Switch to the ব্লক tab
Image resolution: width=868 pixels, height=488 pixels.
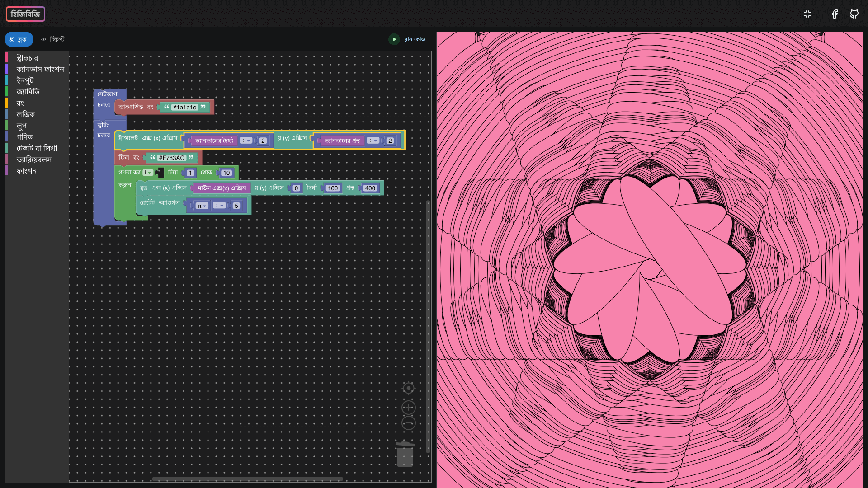[19, 39]
